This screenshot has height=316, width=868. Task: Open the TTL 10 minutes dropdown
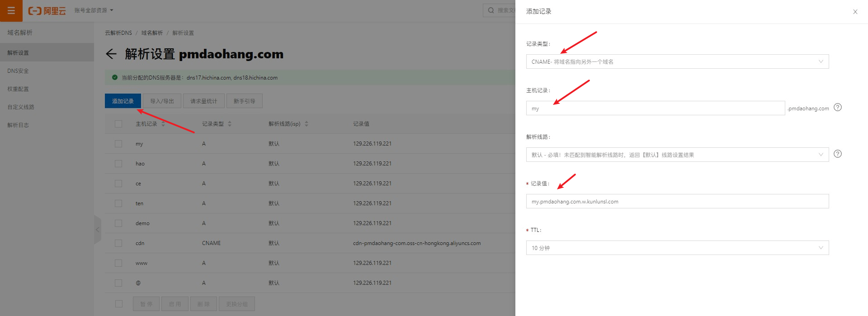tap(677, 248)
